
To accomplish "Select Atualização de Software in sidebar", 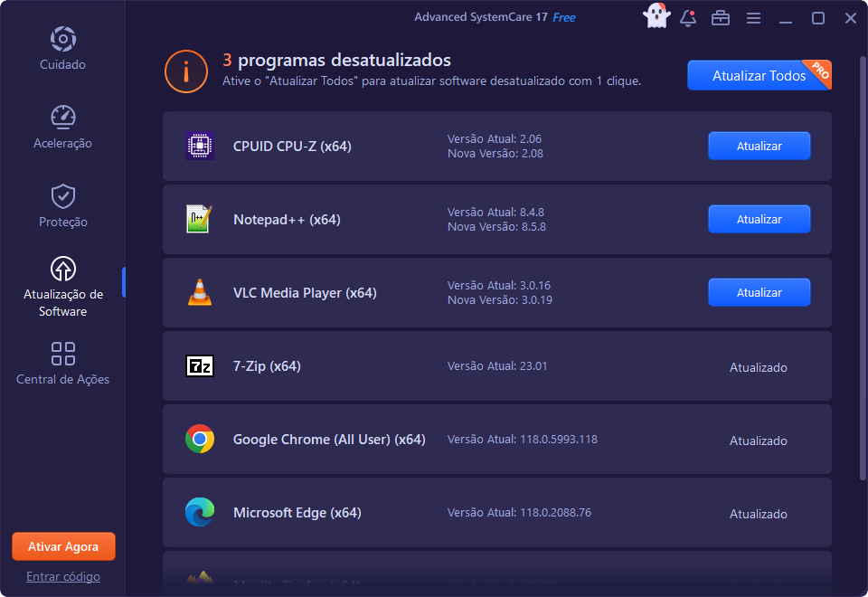I will click(x=62, y=287).
